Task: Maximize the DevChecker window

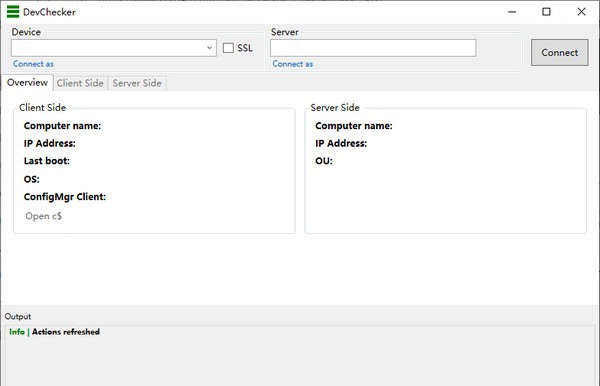Action: pos(546,12)
